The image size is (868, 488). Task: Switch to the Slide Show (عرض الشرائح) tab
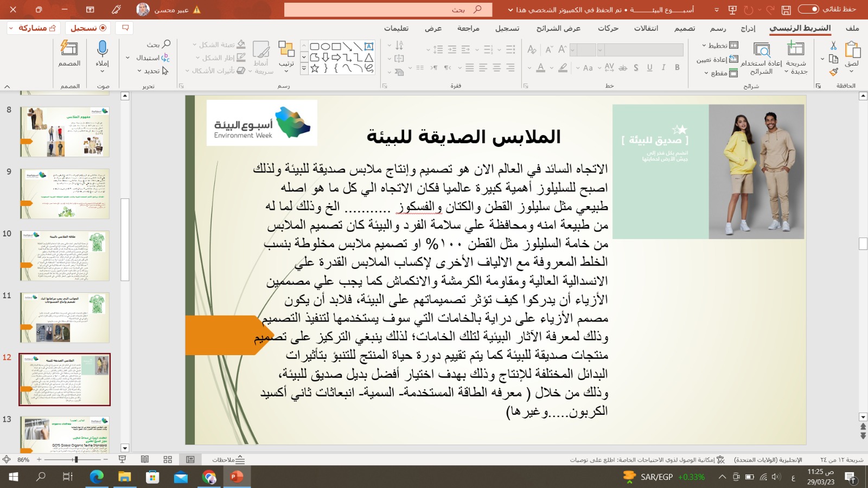(x=558, y=28)
